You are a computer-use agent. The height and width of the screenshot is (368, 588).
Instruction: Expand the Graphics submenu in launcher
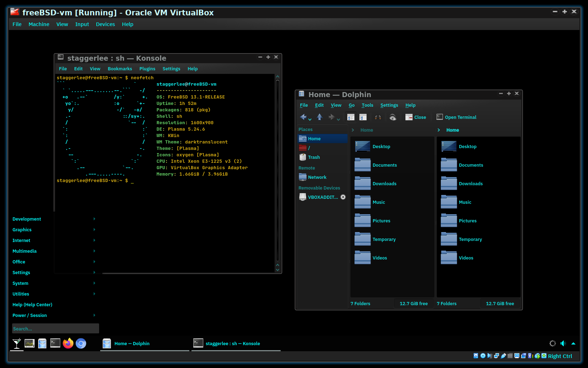point(94,230)
